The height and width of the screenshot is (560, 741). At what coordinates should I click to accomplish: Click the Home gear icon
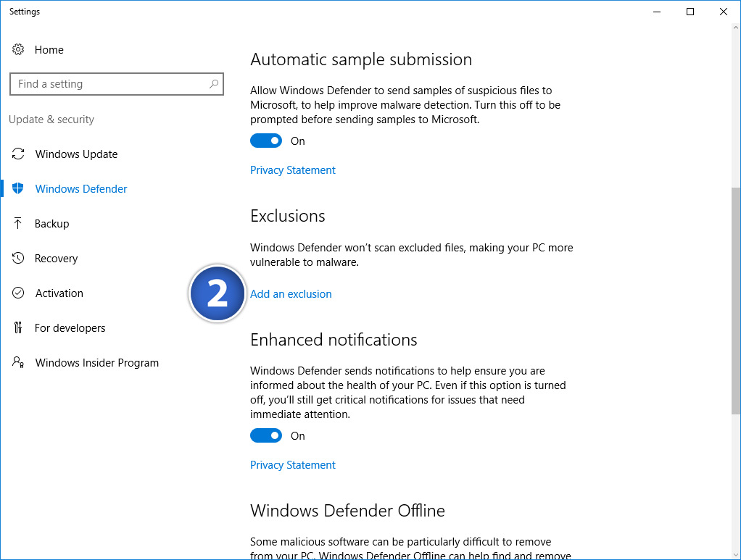tap(18, 49)
